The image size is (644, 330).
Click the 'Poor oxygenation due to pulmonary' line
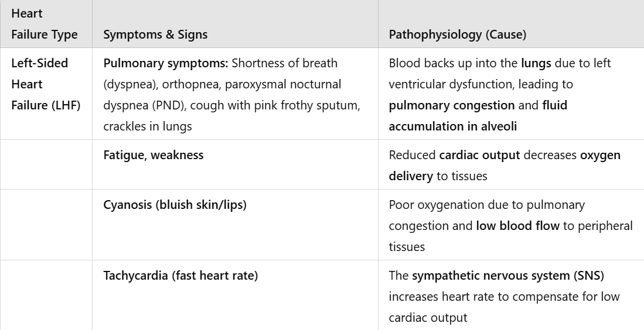click(487, 205)
